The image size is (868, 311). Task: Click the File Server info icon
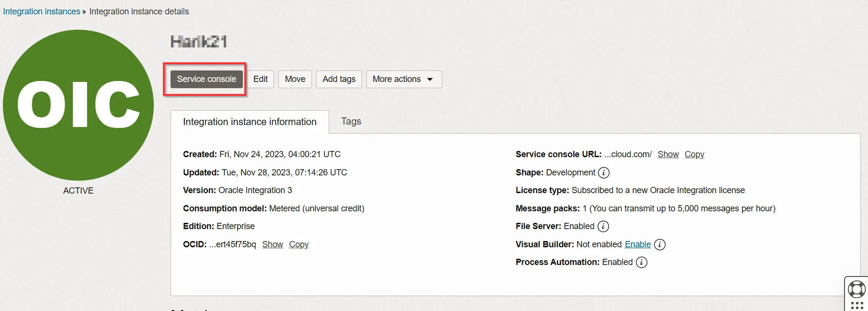603,226
